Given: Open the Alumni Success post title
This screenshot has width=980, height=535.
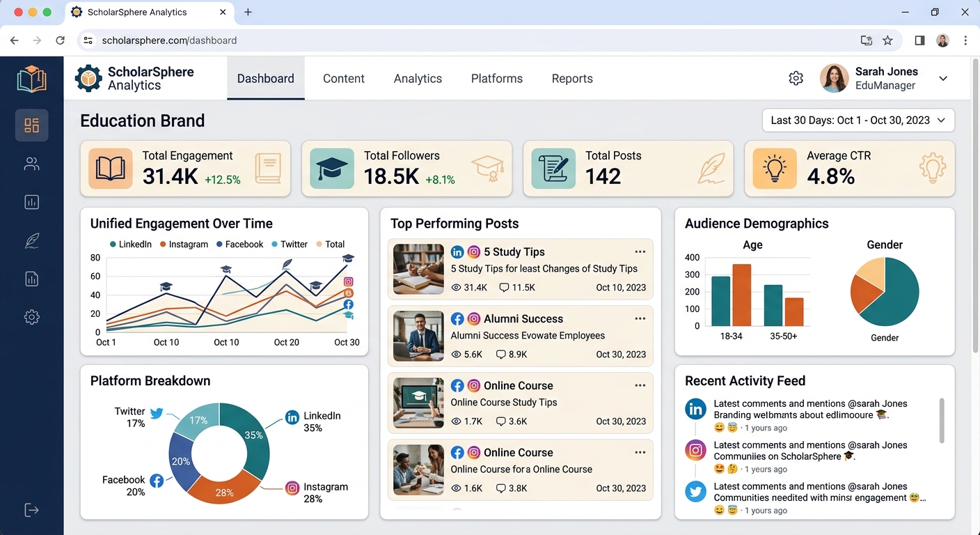Looking at the screenshot, I should coord(523,319).
